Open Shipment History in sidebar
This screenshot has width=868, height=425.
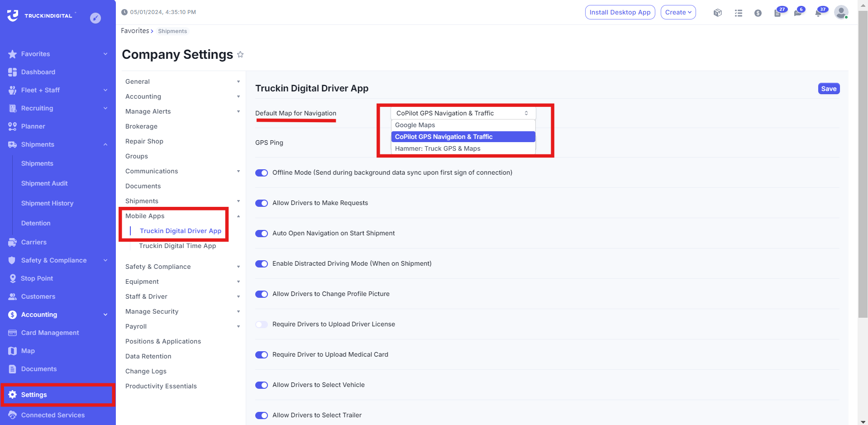(x=47, y=203)
